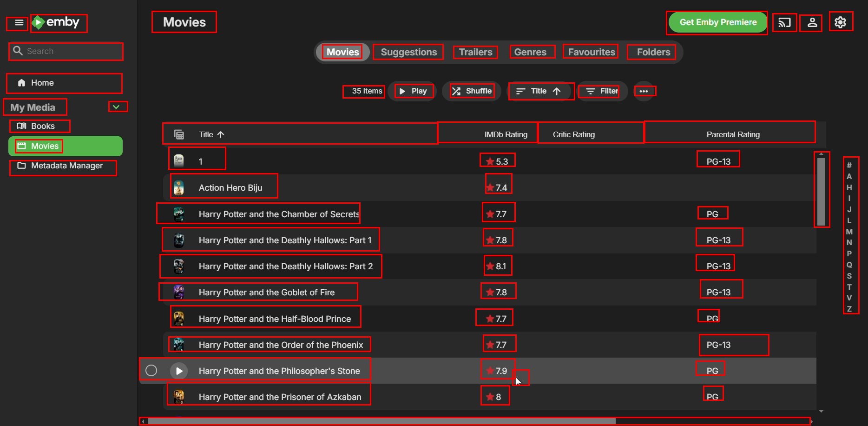Image resolution: width=868 pixels, height=426 pixels.
Task: Open Order of the Phoenix poster thumbnail
Action: point(179,345)
